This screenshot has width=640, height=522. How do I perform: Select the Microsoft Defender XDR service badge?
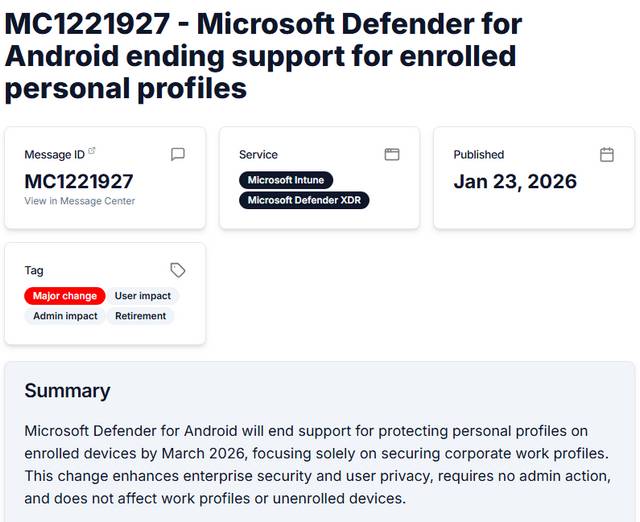[305, 200]
